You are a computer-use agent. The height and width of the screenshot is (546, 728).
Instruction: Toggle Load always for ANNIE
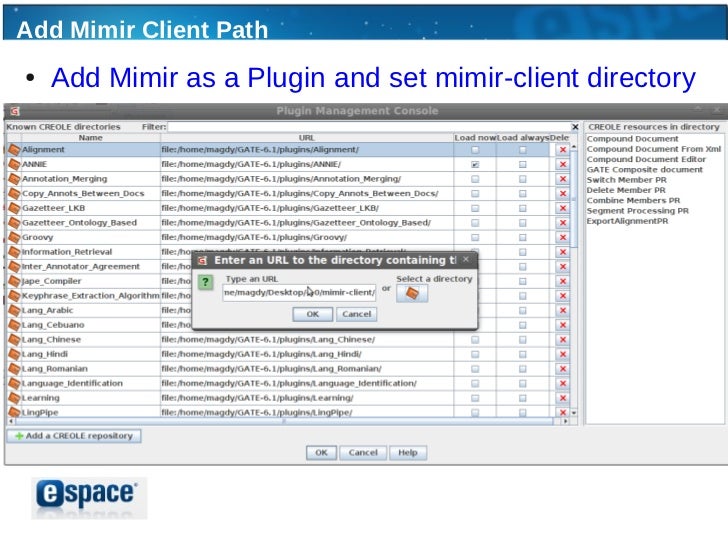523,164
